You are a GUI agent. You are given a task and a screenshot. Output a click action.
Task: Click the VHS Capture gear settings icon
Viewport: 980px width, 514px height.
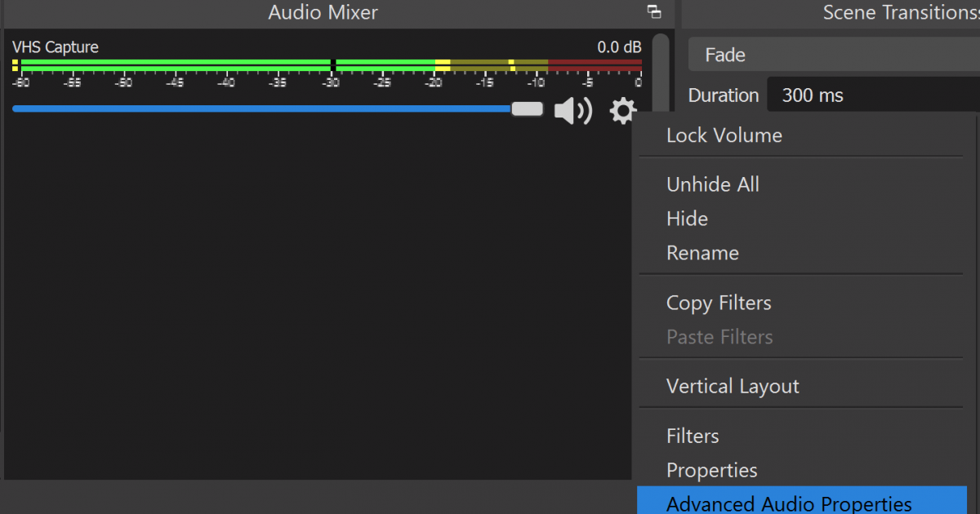tap(622, 110)
